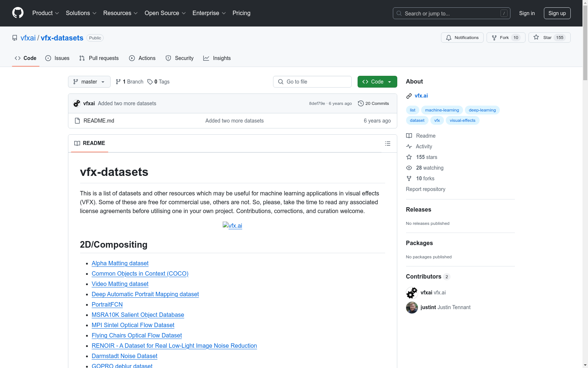Open the master branch selector
The image size is (588, 368).
click(x=89, y=82)
